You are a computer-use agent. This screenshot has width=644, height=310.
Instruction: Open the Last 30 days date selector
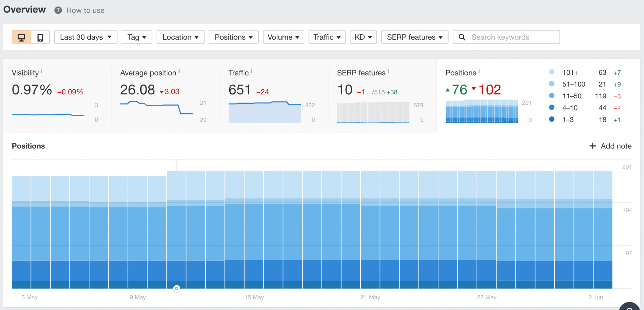pos(85,37)
